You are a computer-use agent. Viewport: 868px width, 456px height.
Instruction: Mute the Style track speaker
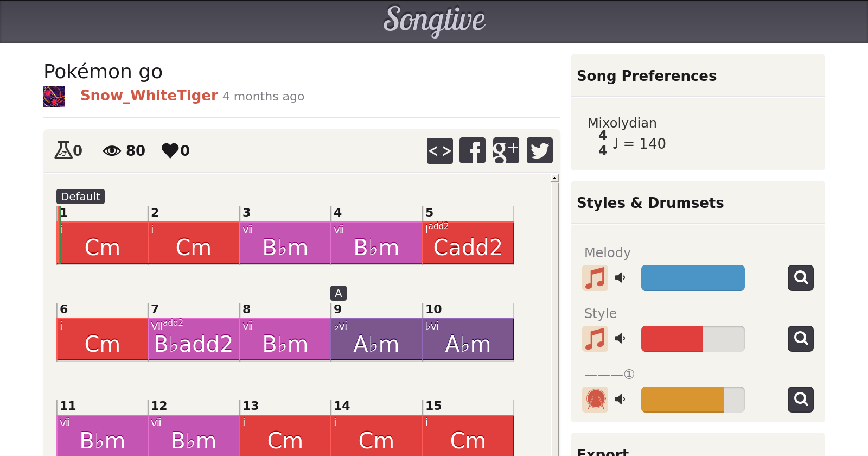click(x=620, y=339)
